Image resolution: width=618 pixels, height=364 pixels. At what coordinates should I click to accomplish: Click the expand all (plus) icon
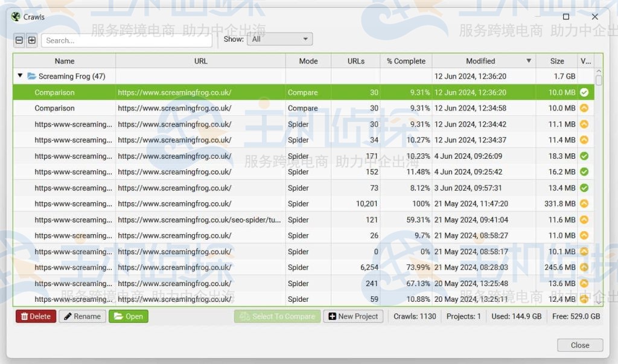click(x=32, y=40)
